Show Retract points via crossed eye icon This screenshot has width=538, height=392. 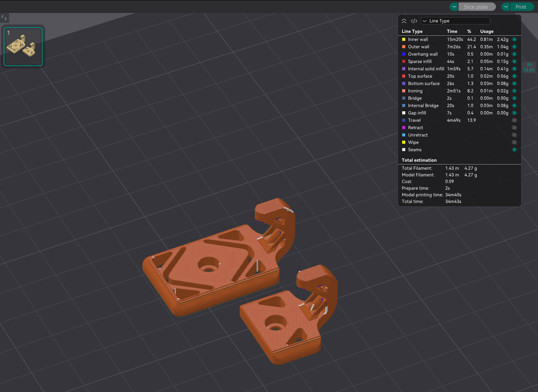[x=515, y=128]
